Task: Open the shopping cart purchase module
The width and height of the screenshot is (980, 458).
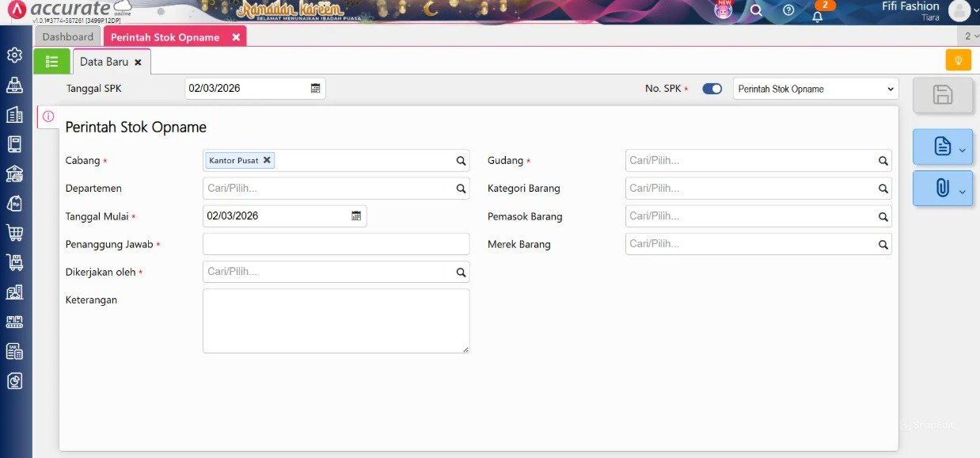Action: tap(14, 233)
